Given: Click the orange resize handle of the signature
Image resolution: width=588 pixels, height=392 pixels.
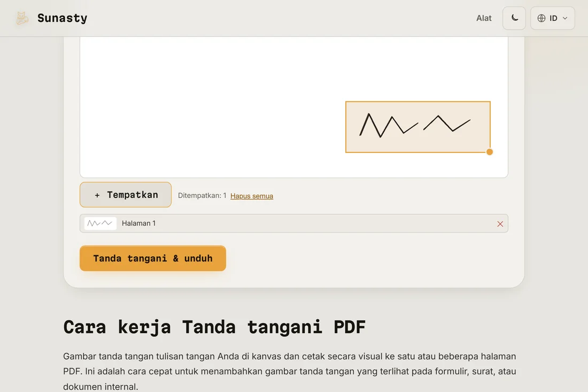Looking at the screenshot, I should coord(489,151).
